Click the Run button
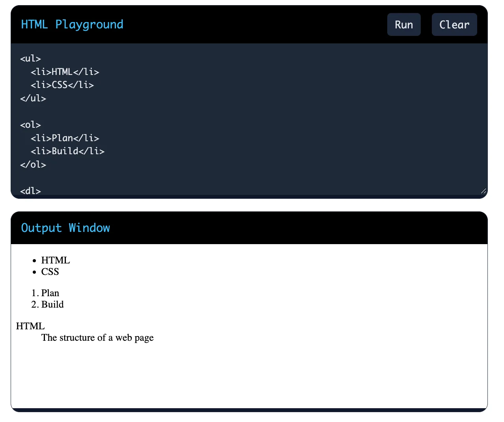This screenshot has width=504, height=422. (404, 24)
